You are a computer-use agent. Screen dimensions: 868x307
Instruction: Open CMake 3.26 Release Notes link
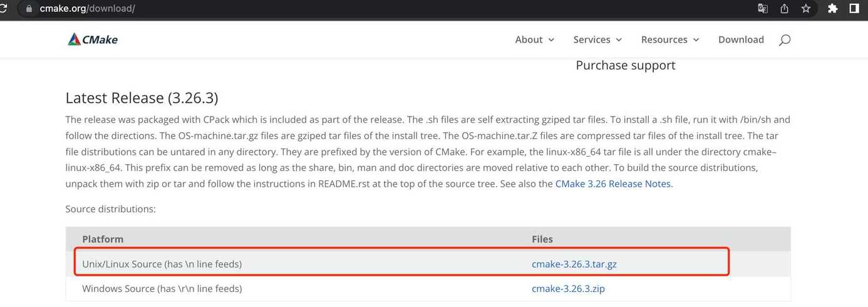coord(613,184)
